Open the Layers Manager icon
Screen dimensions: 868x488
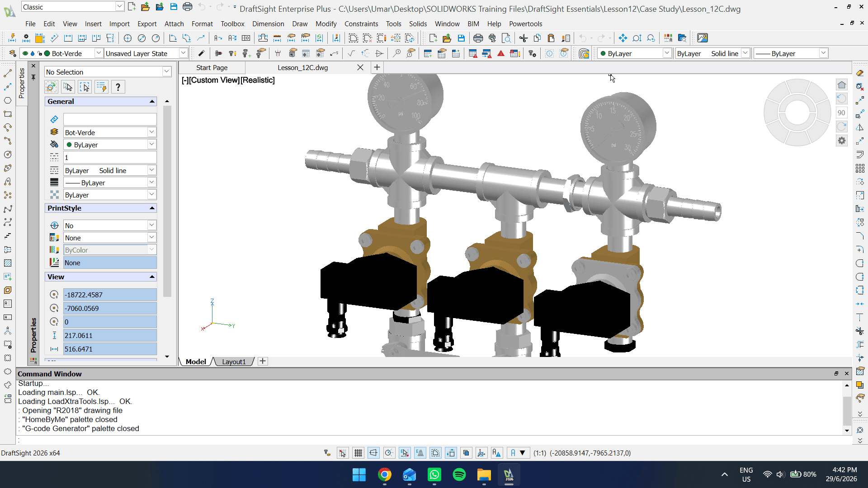[13, 53]
